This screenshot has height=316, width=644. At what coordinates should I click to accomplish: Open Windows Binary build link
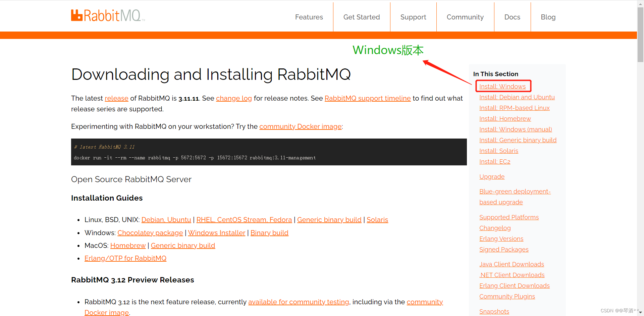click(269, 233)
